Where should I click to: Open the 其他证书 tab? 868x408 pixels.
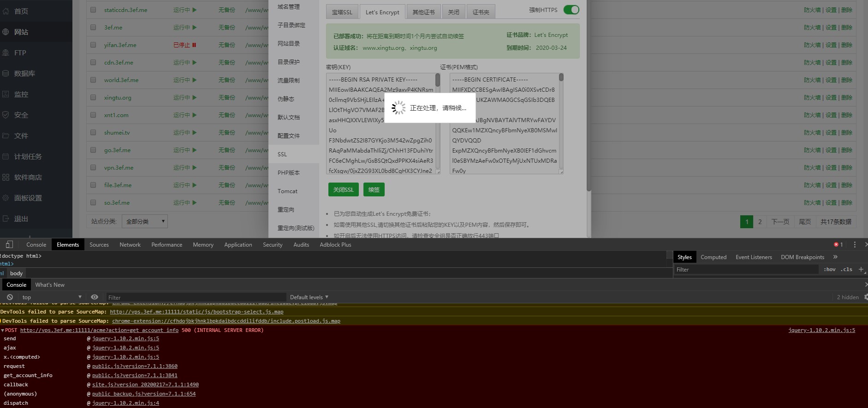[423, 12]
